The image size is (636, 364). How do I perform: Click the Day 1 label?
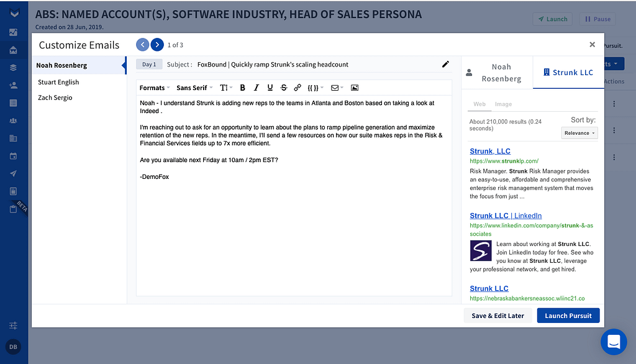click(149, 65)
